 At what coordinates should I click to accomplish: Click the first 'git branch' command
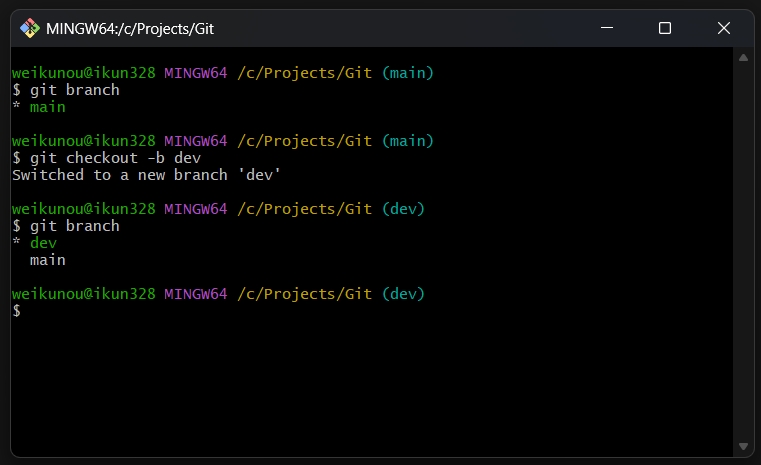click(75, 90)
